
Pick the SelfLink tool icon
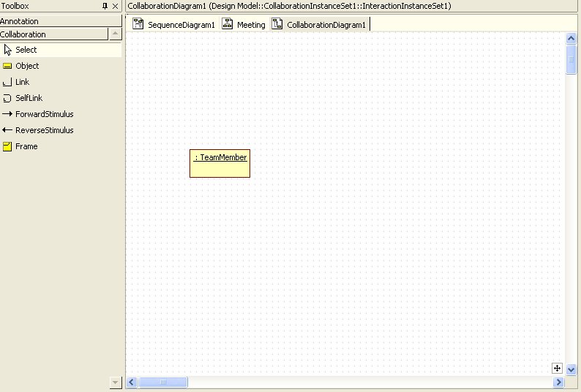pos(7,98)
